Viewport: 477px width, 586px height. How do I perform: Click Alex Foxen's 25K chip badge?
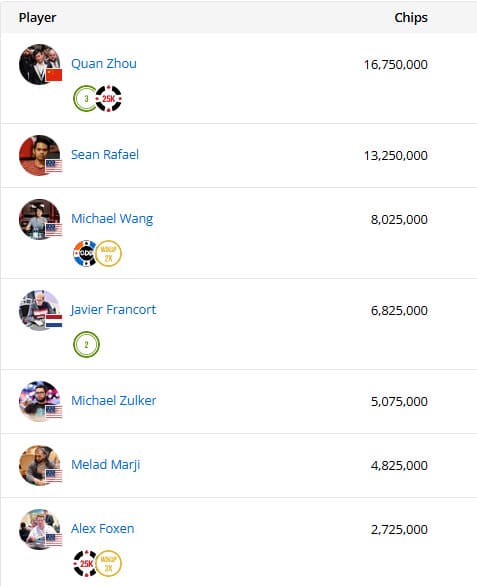tap(86, 563)
